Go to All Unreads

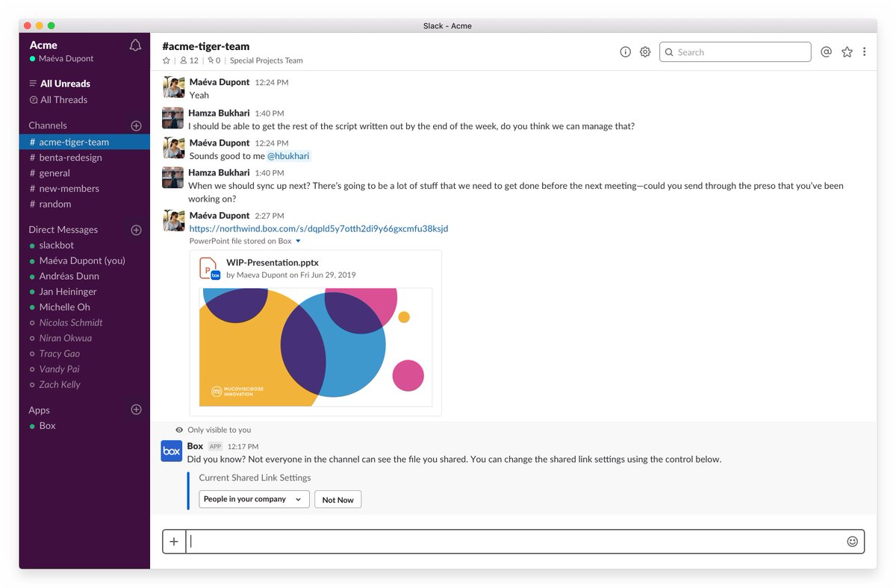65,84
